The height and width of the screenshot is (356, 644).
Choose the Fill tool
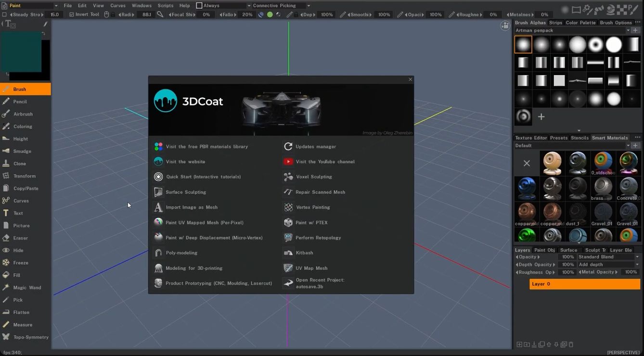25,275
